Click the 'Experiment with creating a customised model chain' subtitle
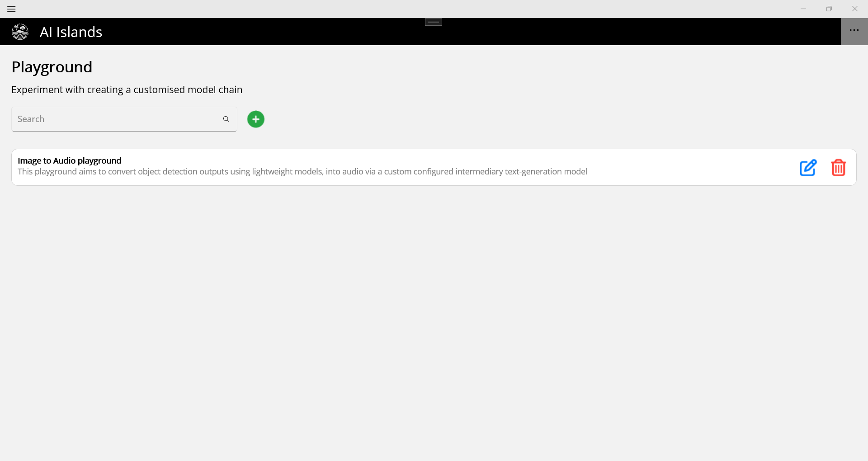868x461 pixels. click(x=127, y=89)
